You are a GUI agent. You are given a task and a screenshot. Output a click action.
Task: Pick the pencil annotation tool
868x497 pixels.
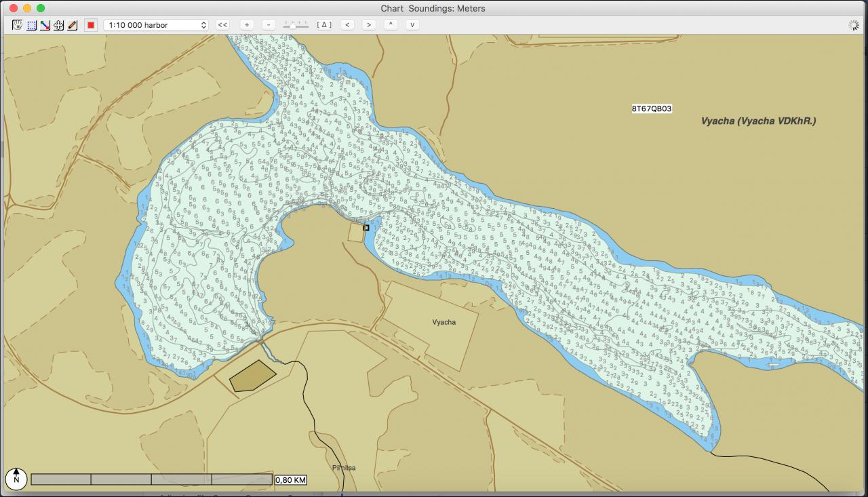pyautogui.click(x=72, y=25)
